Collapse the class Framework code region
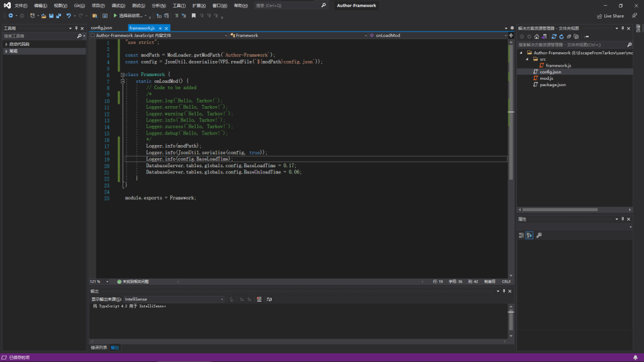Viewport: 644px width, 362px height. point(123,75)
